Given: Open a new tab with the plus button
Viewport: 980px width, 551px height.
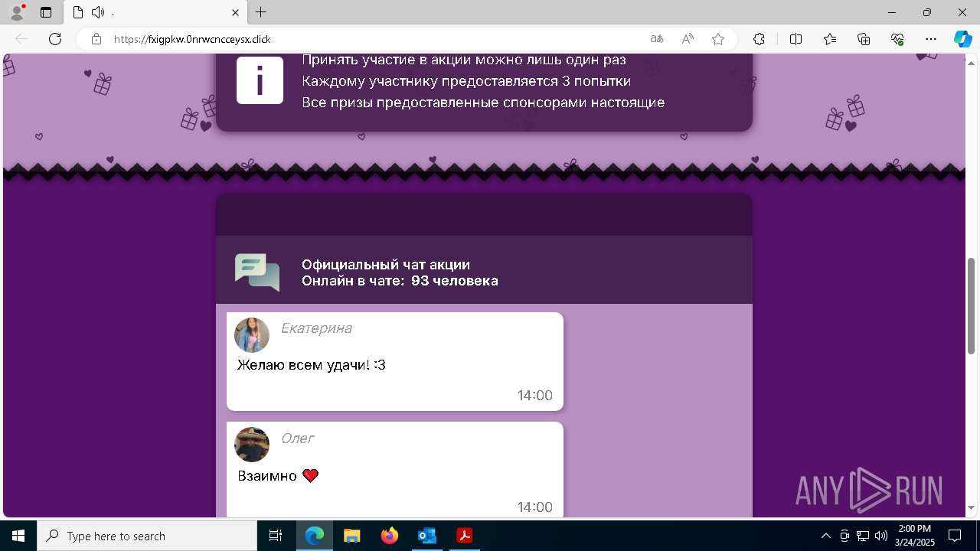Looking at the screenshot, I should pos(261,12).
